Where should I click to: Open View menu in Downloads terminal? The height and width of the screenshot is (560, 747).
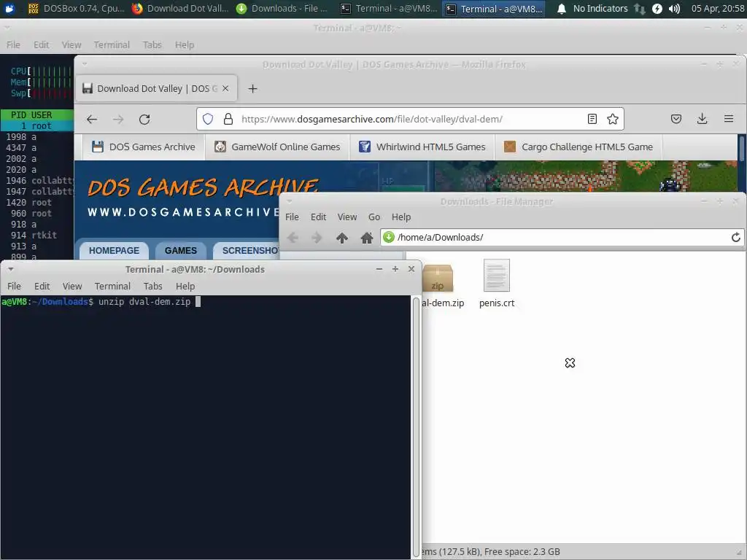click(x=72, y=286)
